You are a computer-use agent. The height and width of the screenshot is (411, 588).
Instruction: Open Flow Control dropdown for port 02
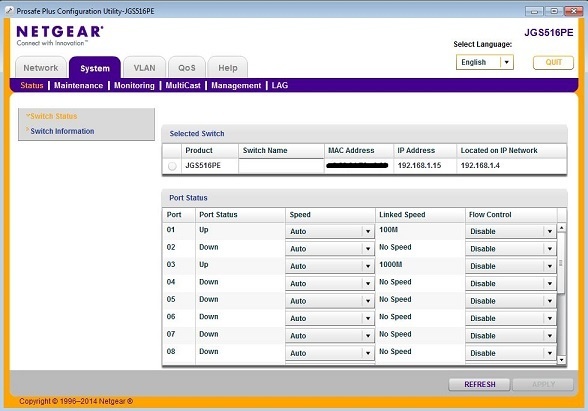click(511, 249)
